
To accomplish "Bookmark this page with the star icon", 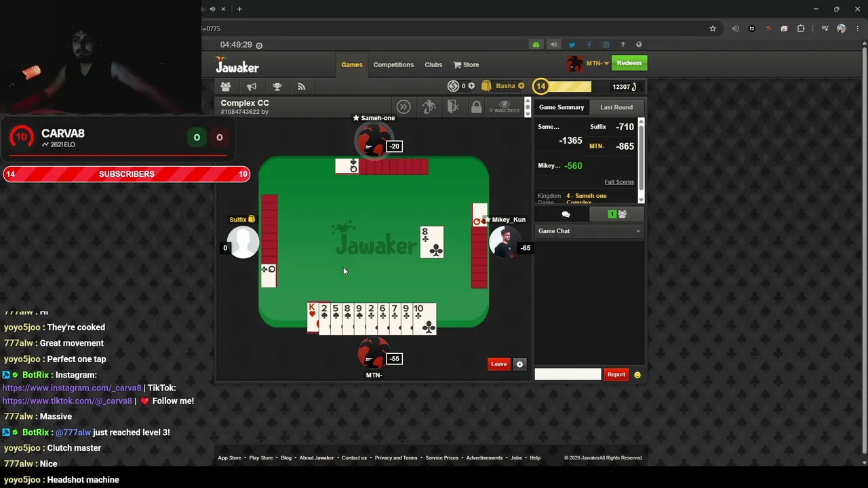I will pyautogui.click(x=713, y=28).
